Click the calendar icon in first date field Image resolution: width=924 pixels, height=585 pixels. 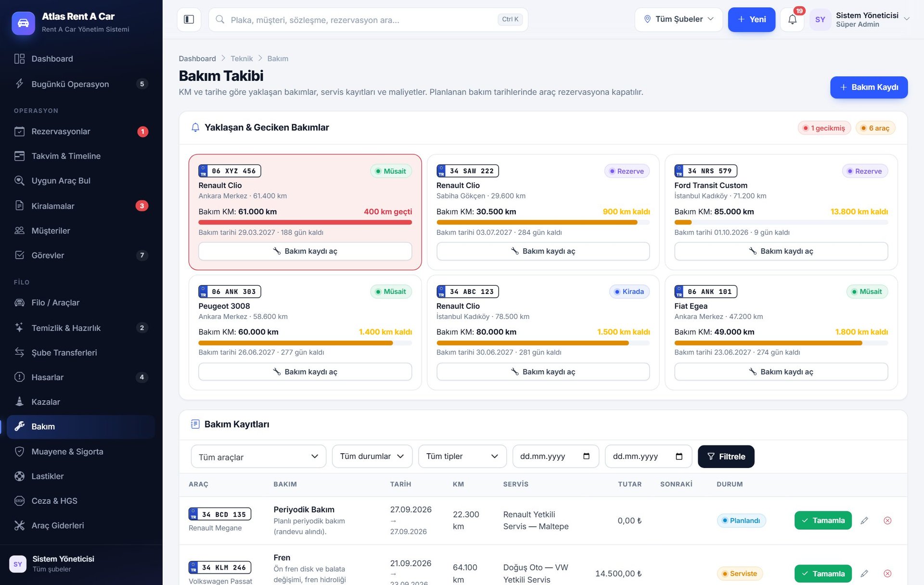[586, 456]
